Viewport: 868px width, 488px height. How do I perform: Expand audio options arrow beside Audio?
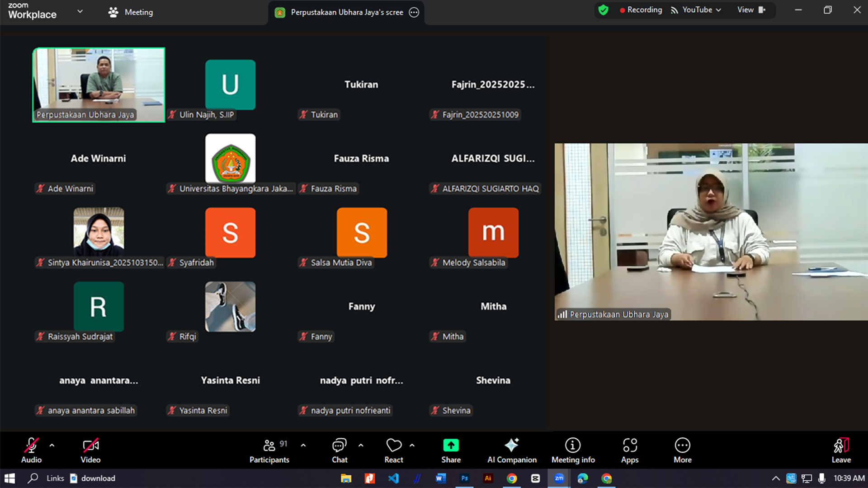click(52, 445)
